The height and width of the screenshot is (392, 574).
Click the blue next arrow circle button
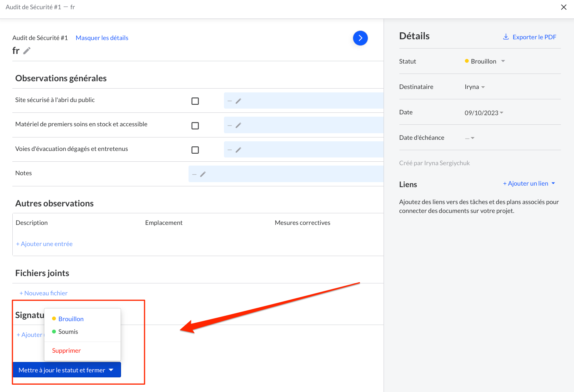point(360,38)
